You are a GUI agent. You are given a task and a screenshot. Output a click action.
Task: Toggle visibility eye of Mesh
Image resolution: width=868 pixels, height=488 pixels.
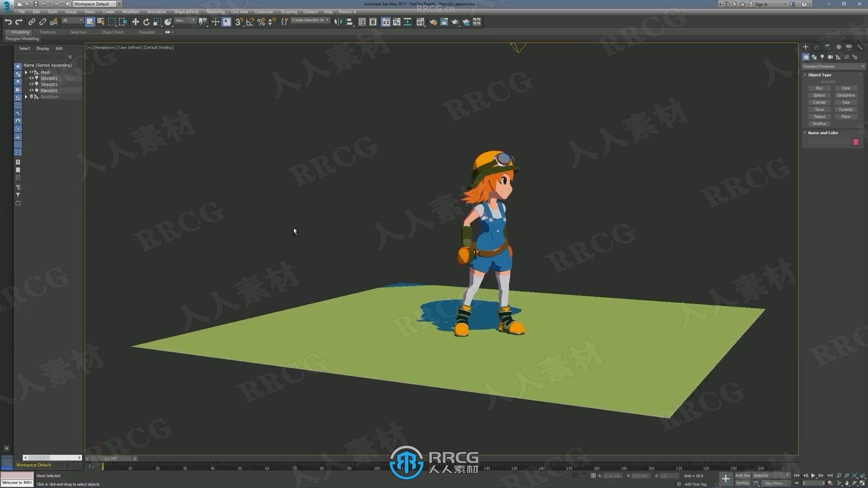[x=32, y=72]
